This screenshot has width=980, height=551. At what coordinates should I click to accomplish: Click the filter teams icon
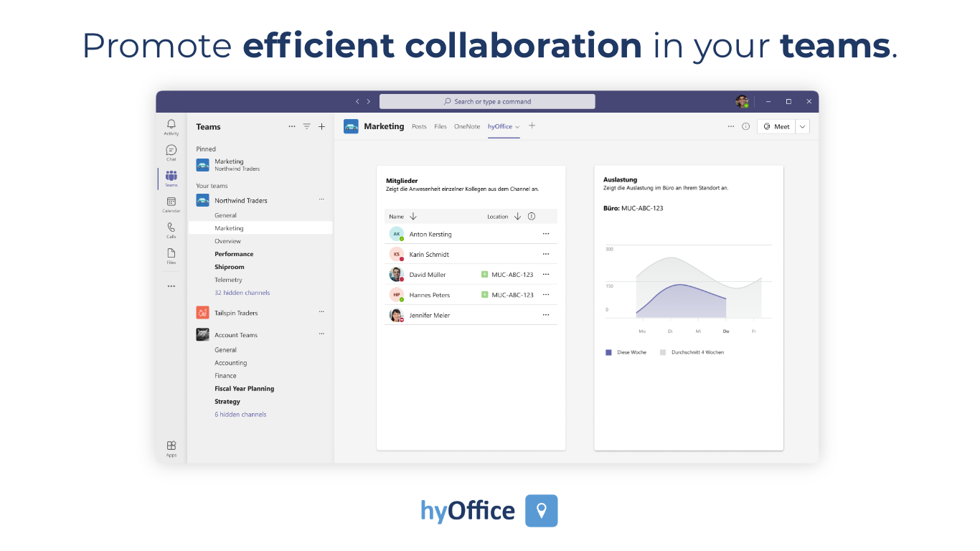pyautogui.click(x=306, y=126)
